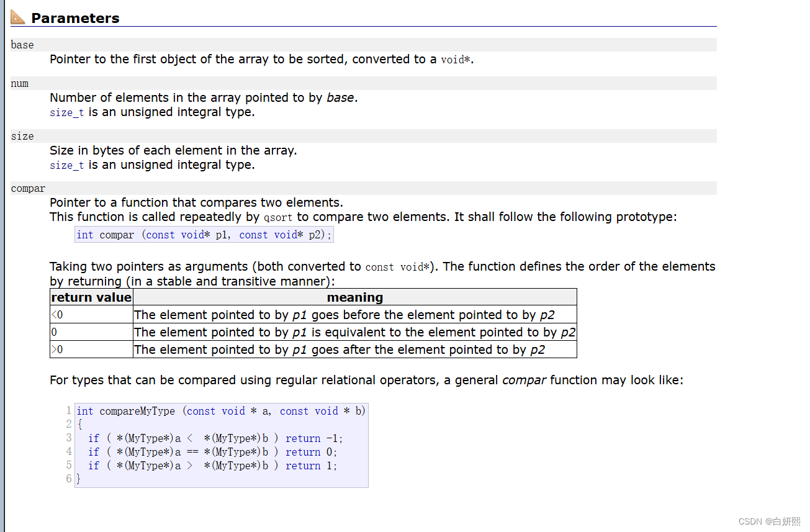Click the Parameters heading

(x=75, y=18)
